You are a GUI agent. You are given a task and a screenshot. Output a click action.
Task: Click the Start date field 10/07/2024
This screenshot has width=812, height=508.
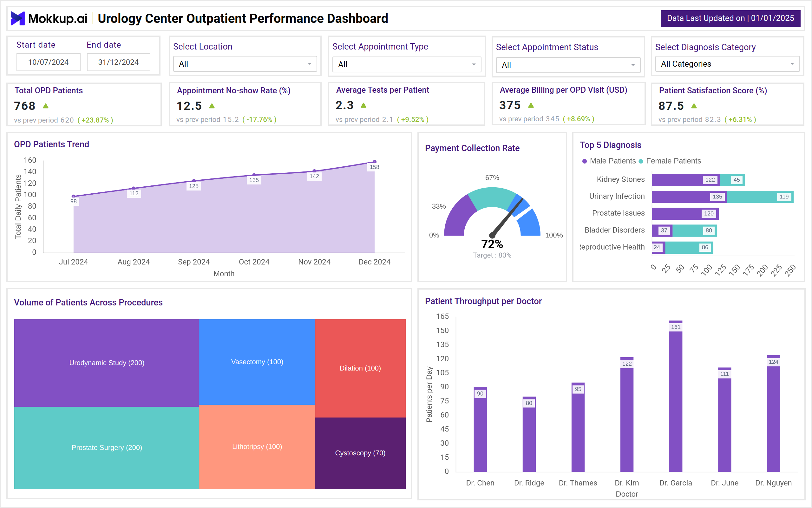(x=48, y=62)
